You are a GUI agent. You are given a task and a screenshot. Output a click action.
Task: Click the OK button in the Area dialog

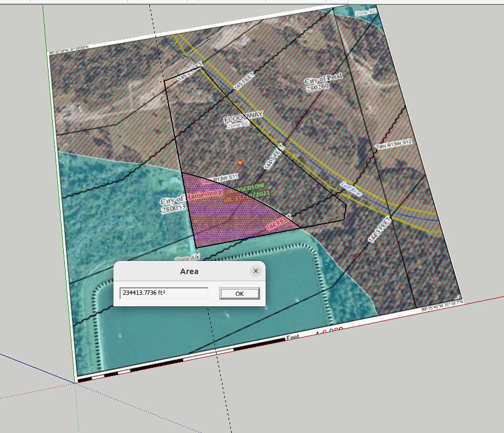click(238, 293)
